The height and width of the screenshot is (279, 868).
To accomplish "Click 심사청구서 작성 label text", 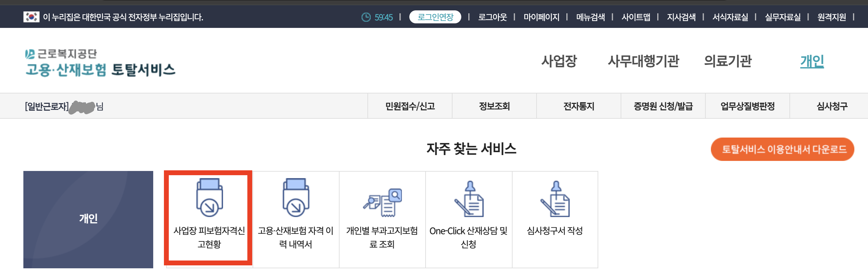I will pos(555,231).
